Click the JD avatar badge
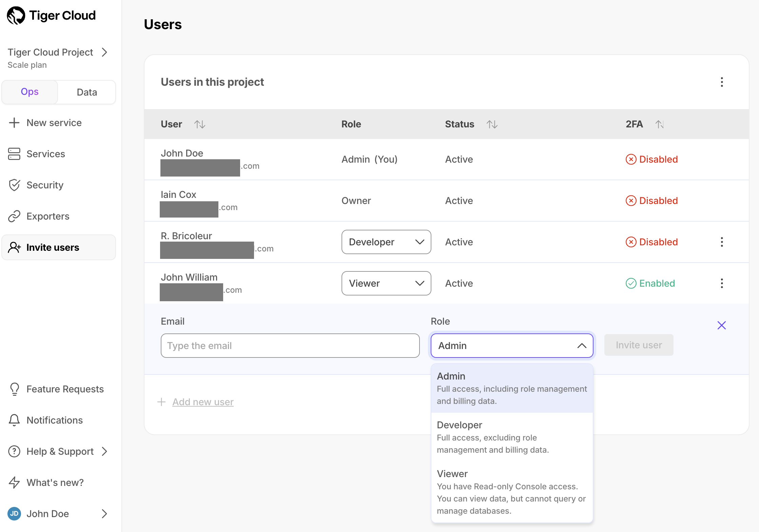 tap(14, 514)
